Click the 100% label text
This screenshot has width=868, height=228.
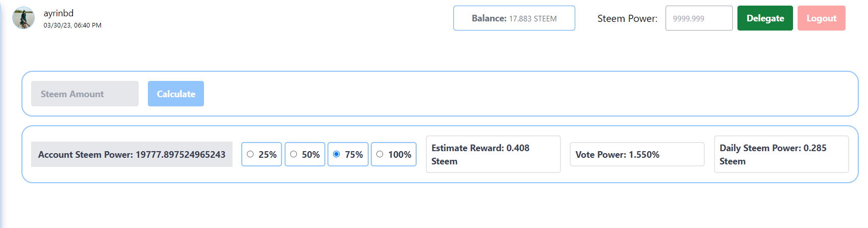(399, 154)
